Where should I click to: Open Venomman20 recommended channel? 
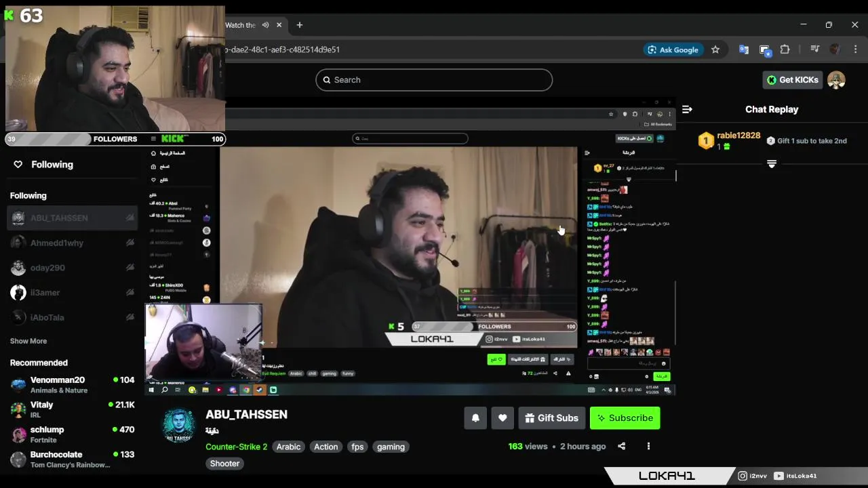coord(72,385)
